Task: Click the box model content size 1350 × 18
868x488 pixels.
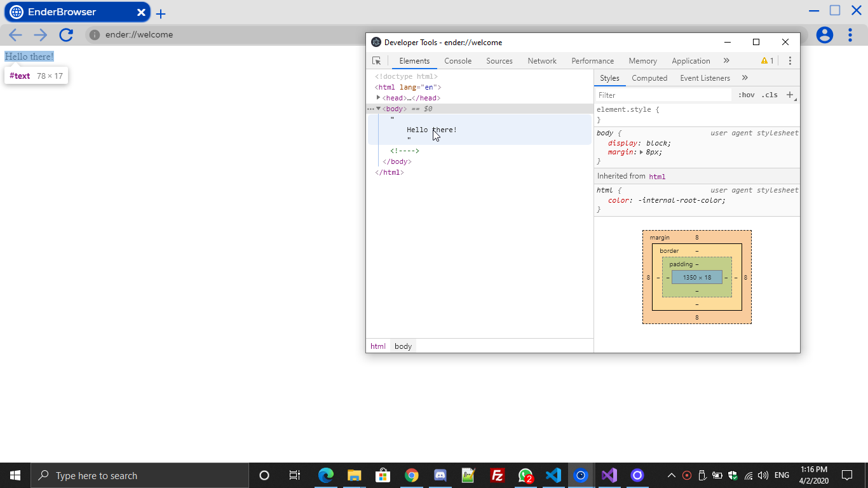Action: [x=697, y=278]
